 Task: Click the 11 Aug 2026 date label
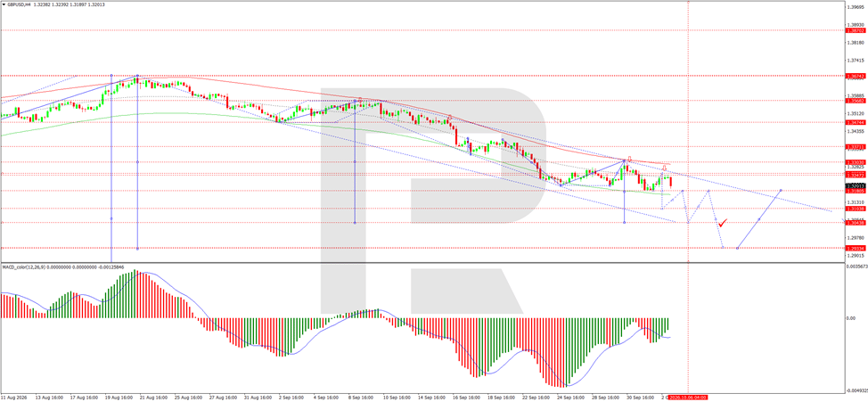click(12, 398)
